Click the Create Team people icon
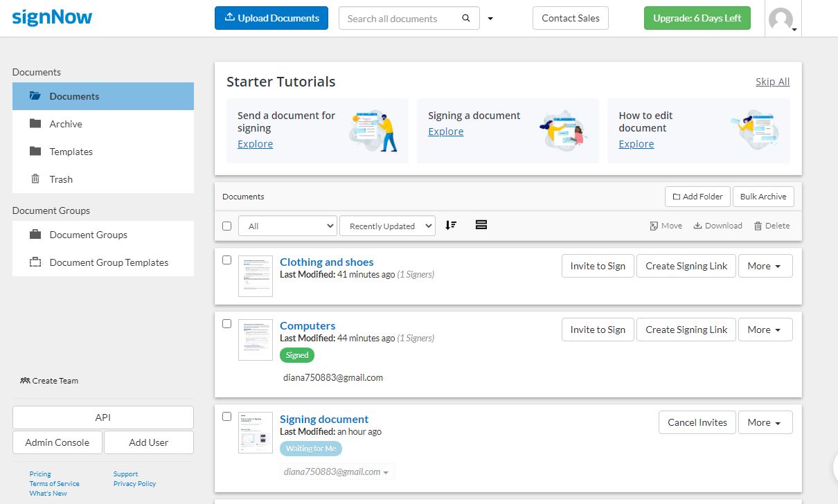 tap(25, 381)
